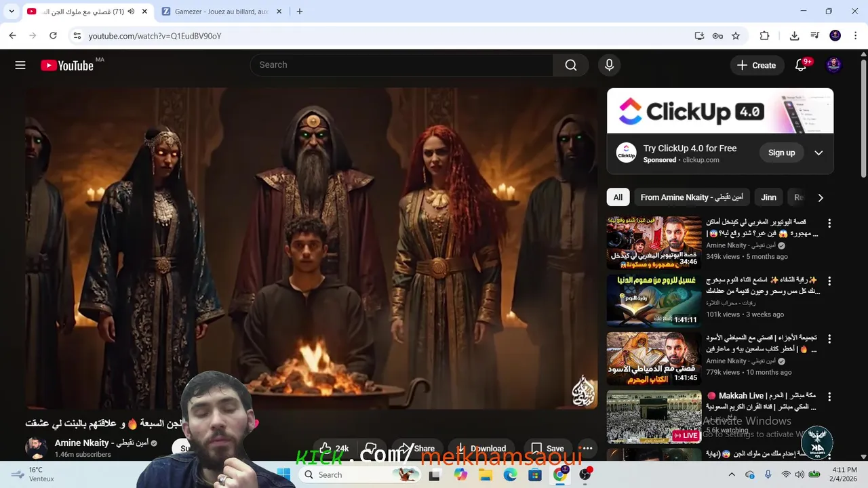Open the Chrome profile avatar
The image size is (868, 488).
(835, 36)
